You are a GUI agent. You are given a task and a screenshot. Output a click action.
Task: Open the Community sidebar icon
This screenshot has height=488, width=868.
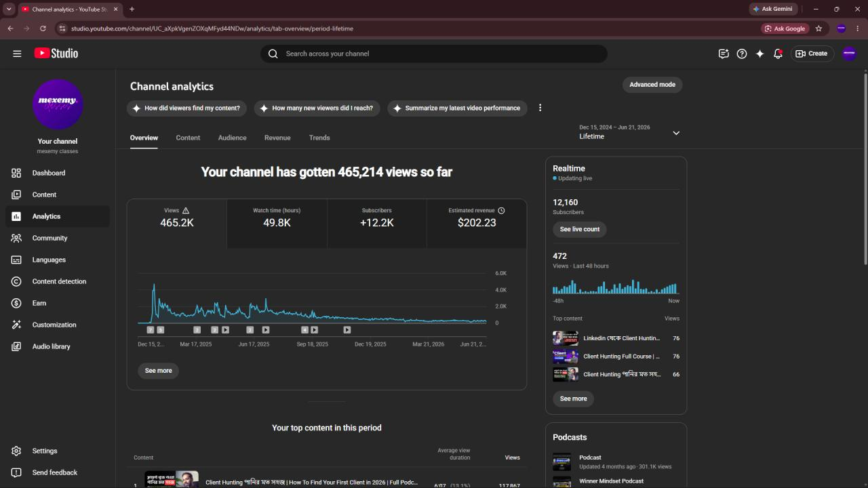click(x=16, y=238)
